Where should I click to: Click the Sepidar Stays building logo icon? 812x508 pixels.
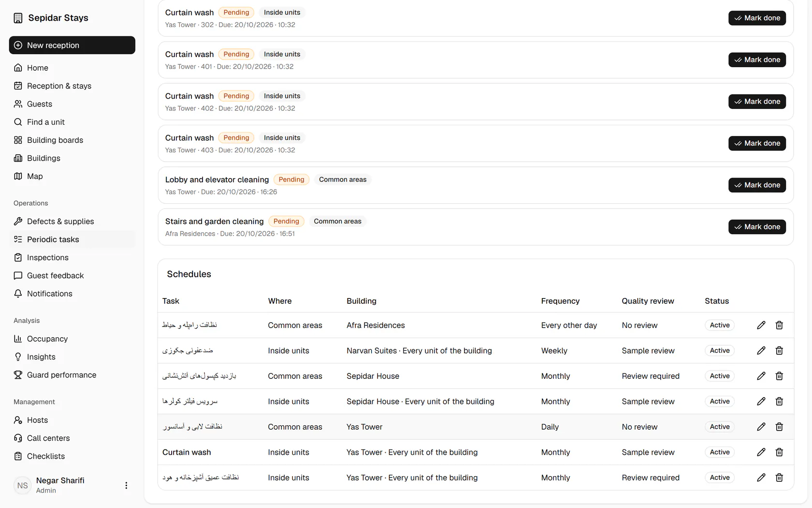pos(18,18)
